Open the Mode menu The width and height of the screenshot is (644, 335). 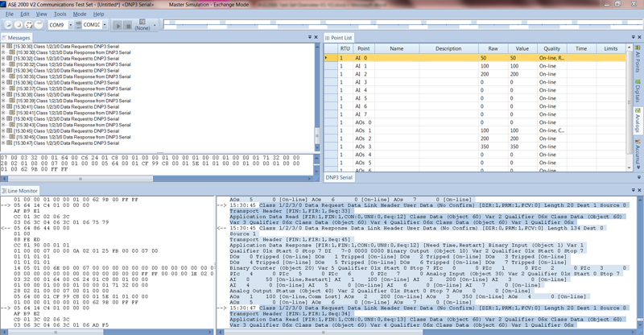click(80, 14)
